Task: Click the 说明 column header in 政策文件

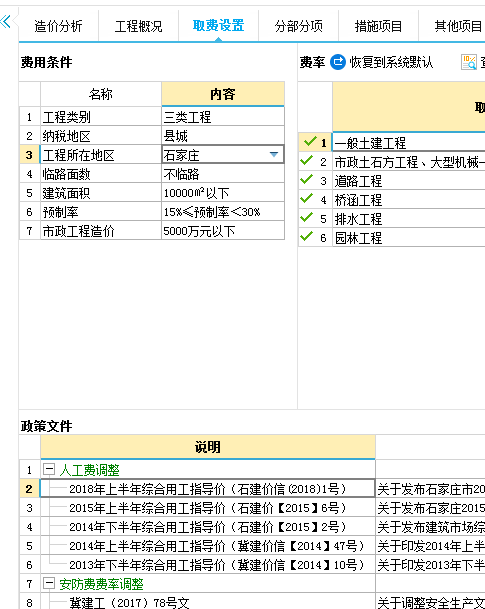Action: click(x=208, y=447)
